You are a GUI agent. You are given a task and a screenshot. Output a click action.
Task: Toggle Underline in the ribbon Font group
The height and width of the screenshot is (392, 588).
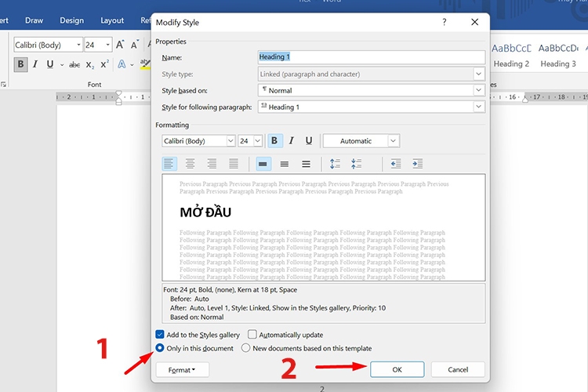pyautogui.click(x=50, y=64)
